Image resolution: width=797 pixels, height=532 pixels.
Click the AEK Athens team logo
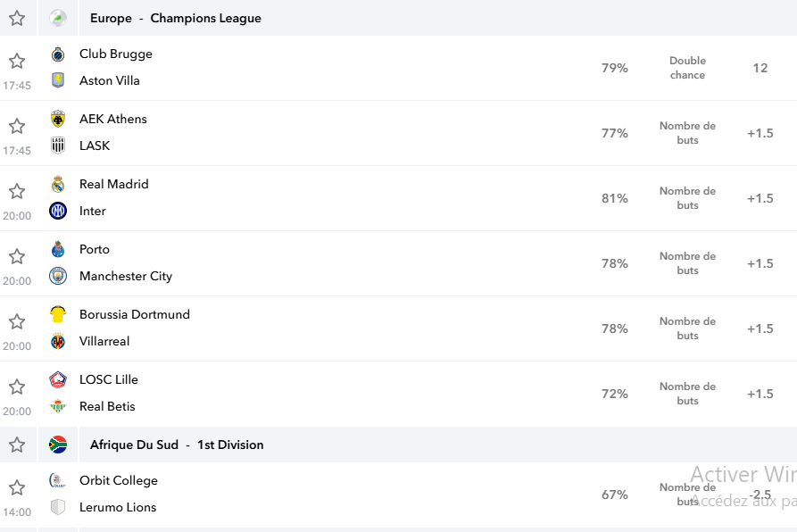tap(58, 119)
